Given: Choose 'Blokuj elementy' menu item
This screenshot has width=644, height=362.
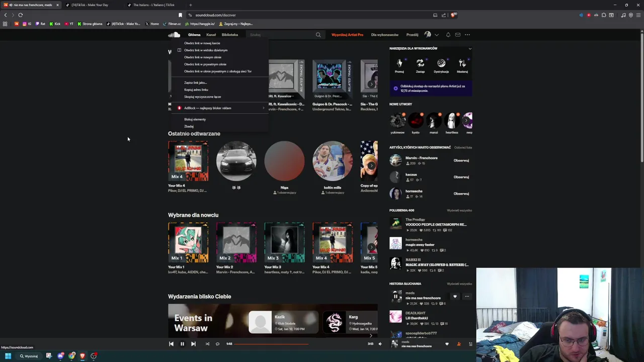Looking at the screenshot, I should tap(195, 119).
